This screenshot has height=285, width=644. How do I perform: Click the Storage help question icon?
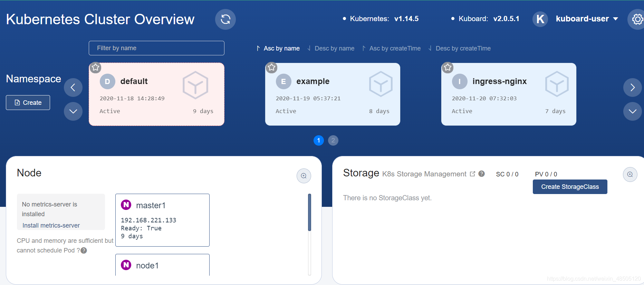pos(482,174)
